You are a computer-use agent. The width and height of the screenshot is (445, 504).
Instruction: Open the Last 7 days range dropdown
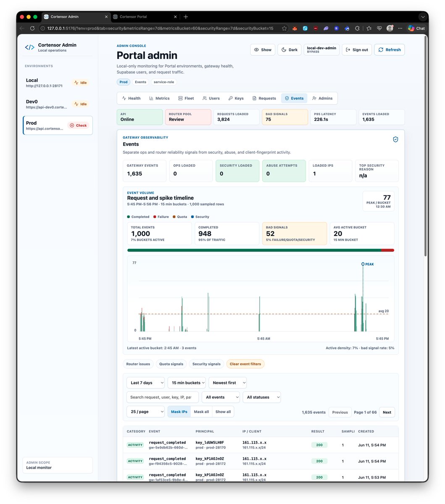pyautogui.click(x=145, y=383)
